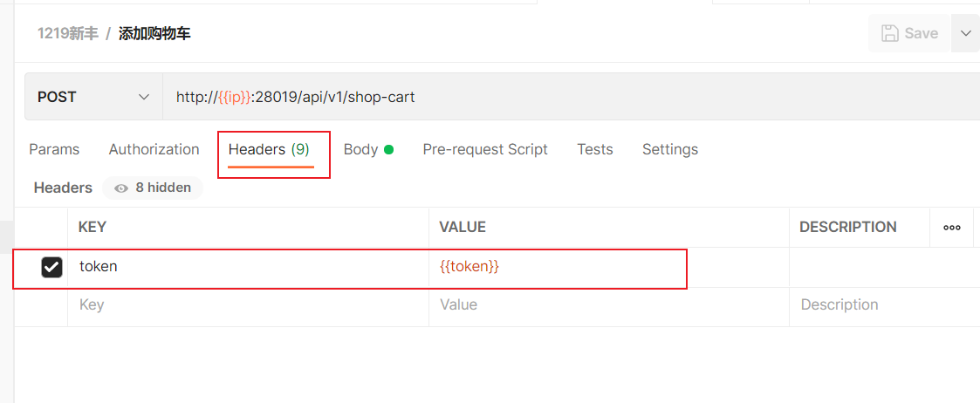Screen dimensions: 980x403
Task: Open the three-dots column options menu
Action: pyautogui.click(x=952, y=227)
